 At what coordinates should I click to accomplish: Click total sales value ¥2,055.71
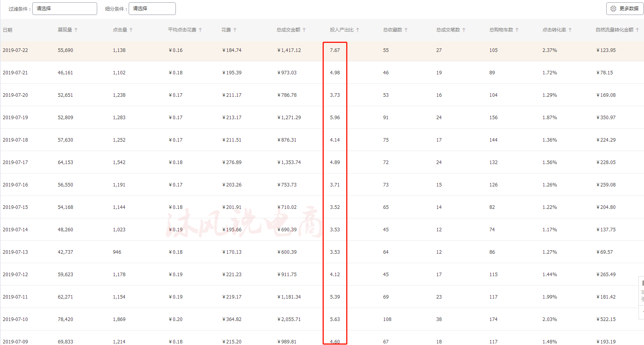click(289, 319)
